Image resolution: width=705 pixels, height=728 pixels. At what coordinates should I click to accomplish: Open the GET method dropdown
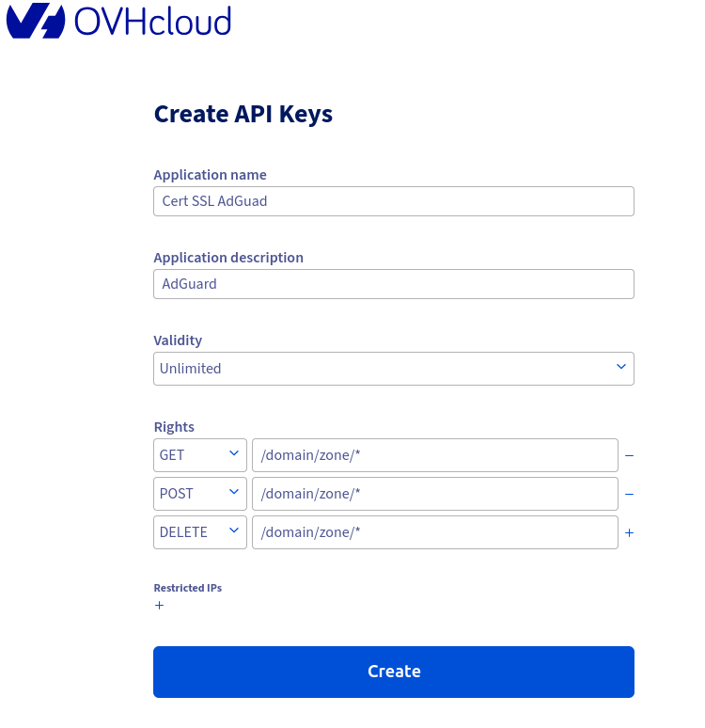coord(199,455)
